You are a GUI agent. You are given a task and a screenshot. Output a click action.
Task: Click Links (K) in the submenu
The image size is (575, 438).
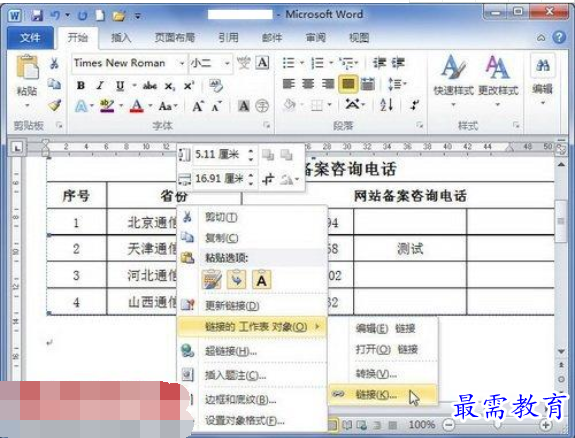pyautogui.click(x=382, y=395)
